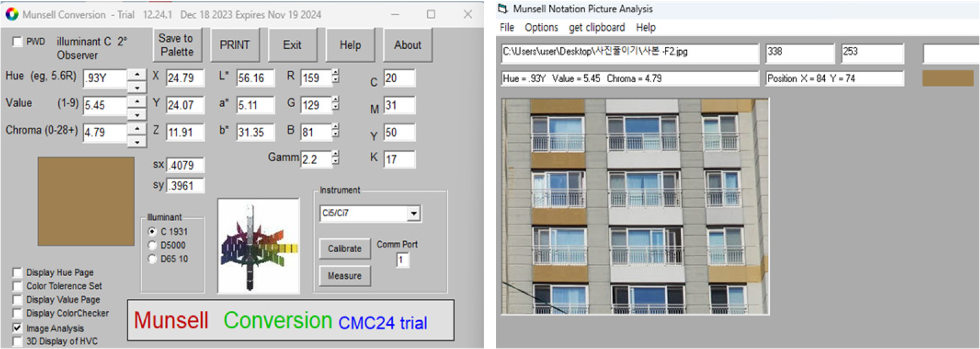980x349 pixels.
Task: Increase Value with the up spinner arrow
Action: [137, 100]
